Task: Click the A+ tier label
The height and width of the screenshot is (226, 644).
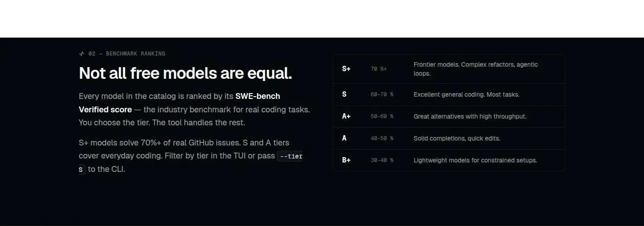Action: 346,116
